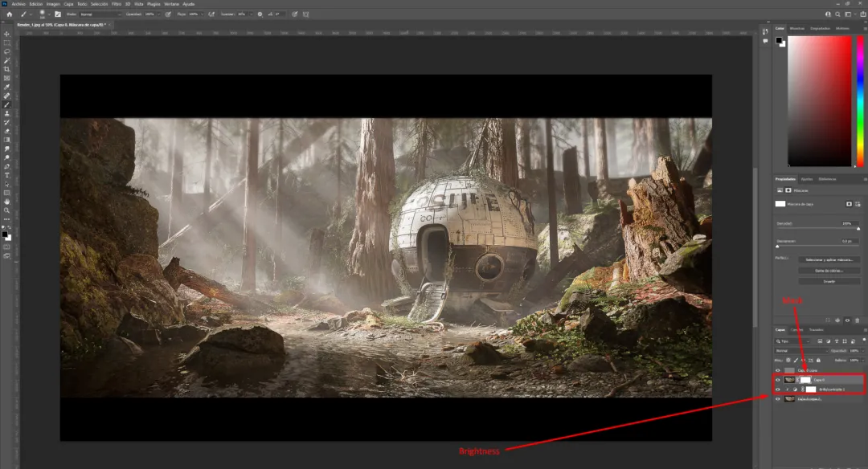Click the lock-all icon in Layers panel
Viewport: 868px width, 469px height.
pyautogui.click(x=818, y=360)
